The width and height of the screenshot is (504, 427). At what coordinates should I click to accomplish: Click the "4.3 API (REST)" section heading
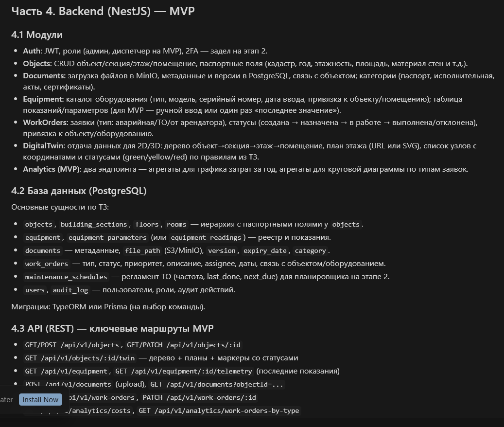tap(112, 328)
